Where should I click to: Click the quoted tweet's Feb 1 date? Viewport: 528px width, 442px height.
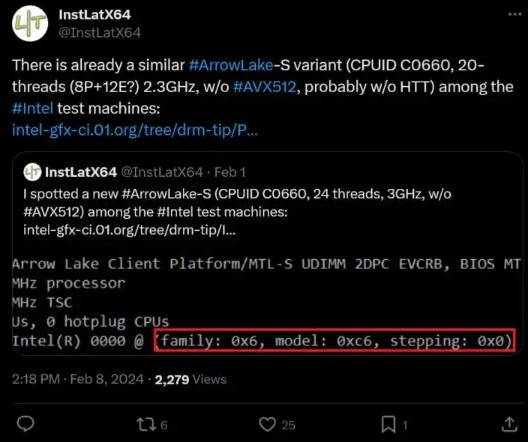[230, 172]
